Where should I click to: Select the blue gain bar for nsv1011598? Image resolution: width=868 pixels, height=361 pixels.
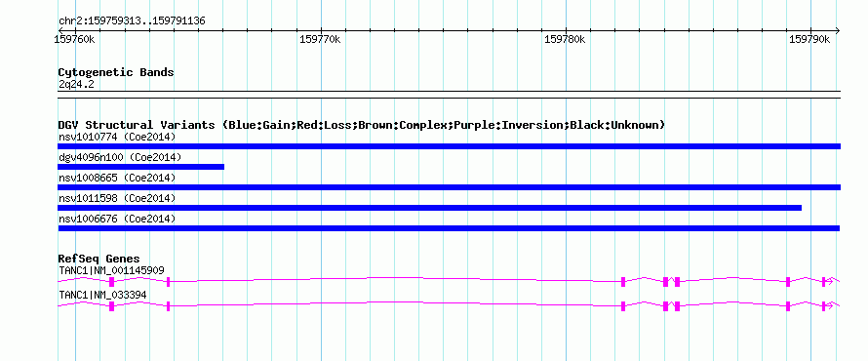coord(429,208)
